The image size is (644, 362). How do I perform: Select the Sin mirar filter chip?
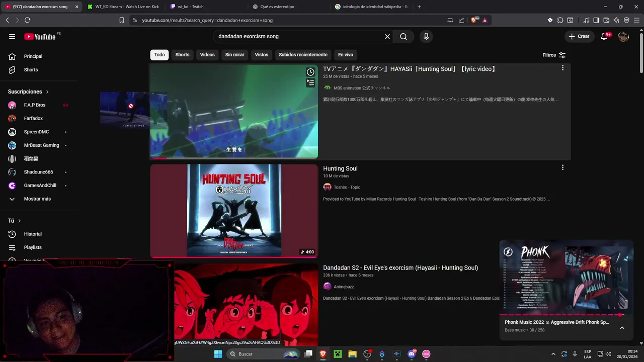point(234,55)
